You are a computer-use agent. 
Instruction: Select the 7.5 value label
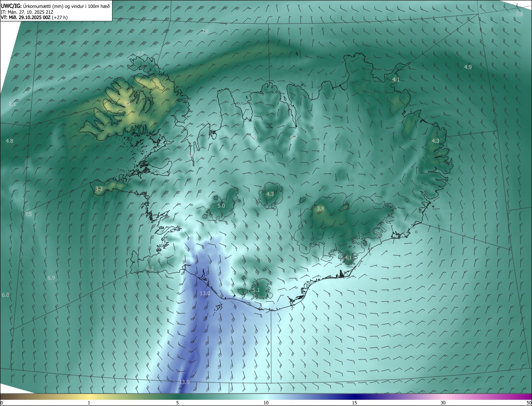[28, 214]
